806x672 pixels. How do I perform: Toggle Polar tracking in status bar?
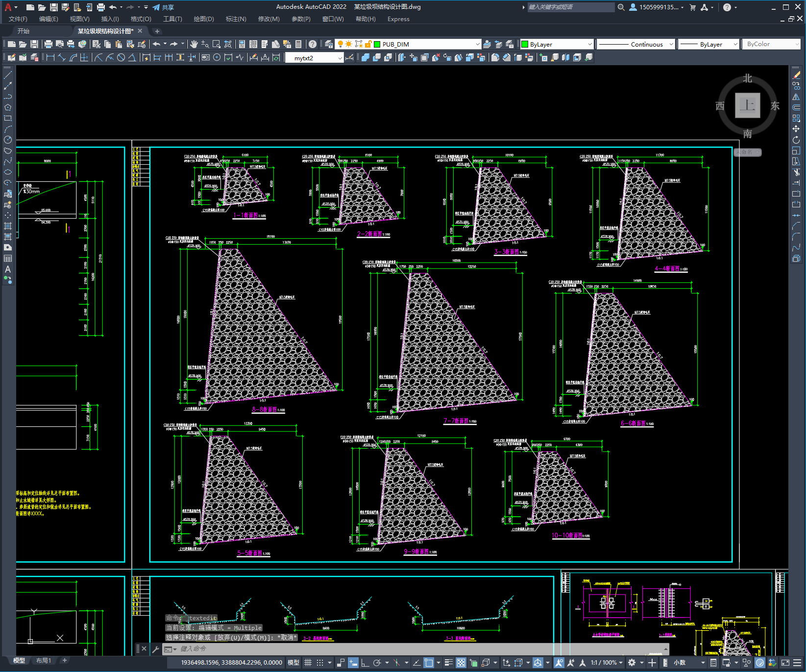coord(377,663)
